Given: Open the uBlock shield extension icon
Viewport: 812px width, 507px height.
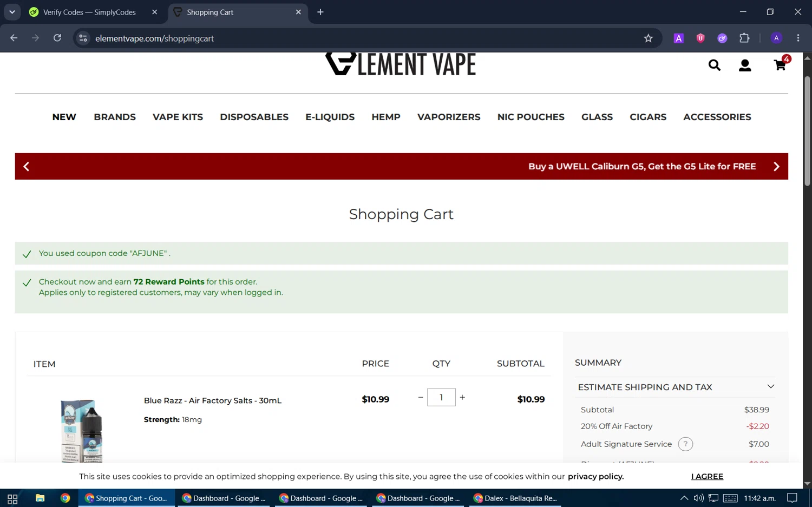Looking at the screenshot, I should [x=700, y=38].
